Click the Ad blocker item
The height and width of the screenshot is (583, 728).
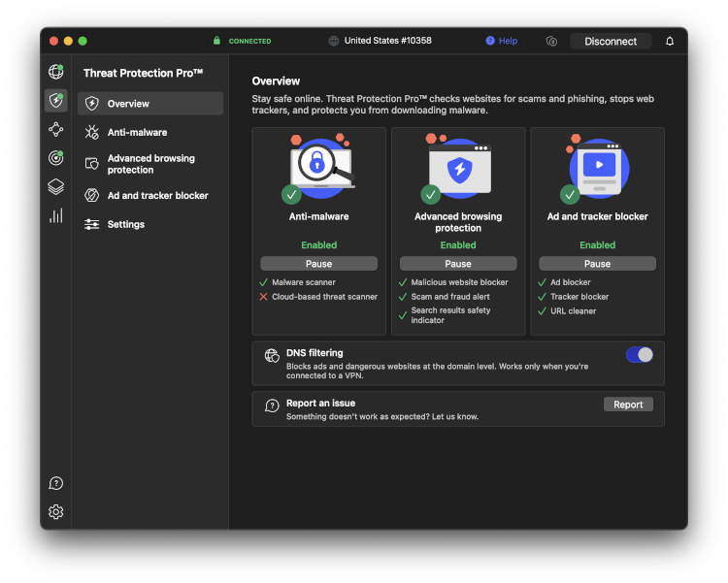564,282
